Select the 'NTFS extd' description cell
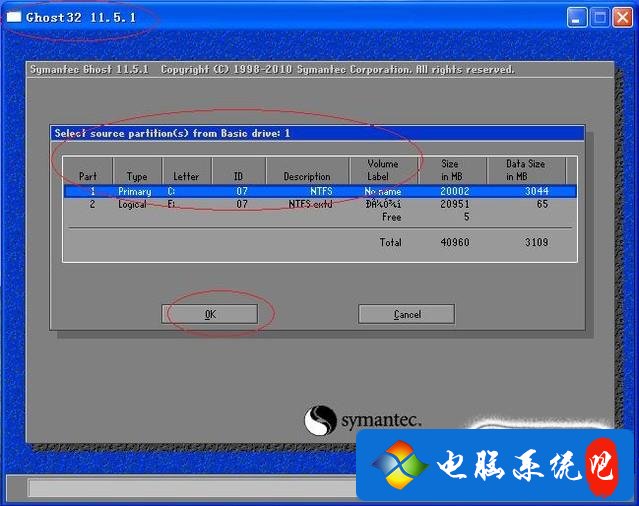This screenshot has height=506, width=639. pyautogui.click(x=311, y=204)
